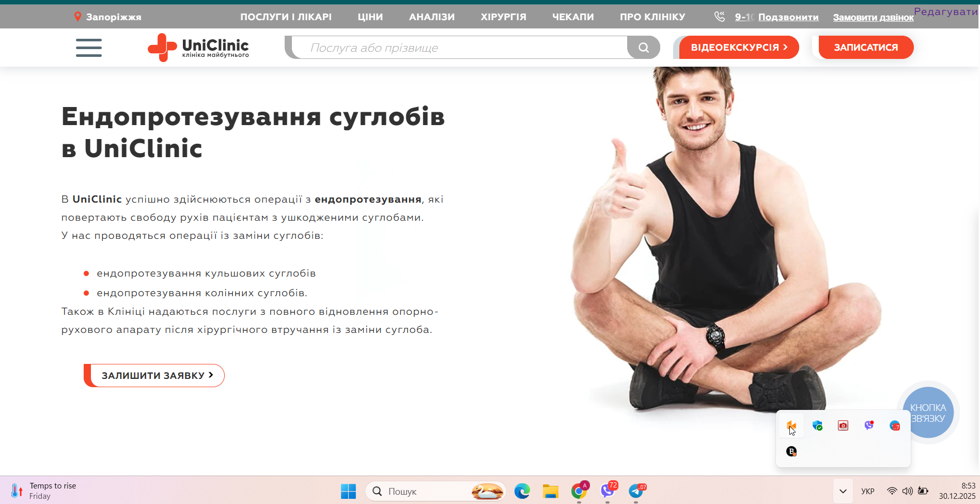The height and width of the screenshot is (504, 980).
Task: Open File Explorer from the taskbar
Action: coord(551,491)
